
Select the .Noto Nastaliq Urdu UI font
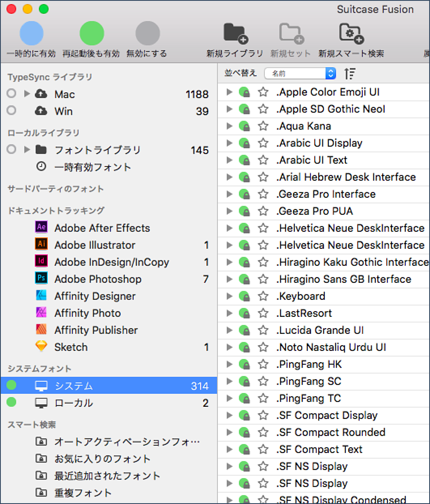coord(331,347)
